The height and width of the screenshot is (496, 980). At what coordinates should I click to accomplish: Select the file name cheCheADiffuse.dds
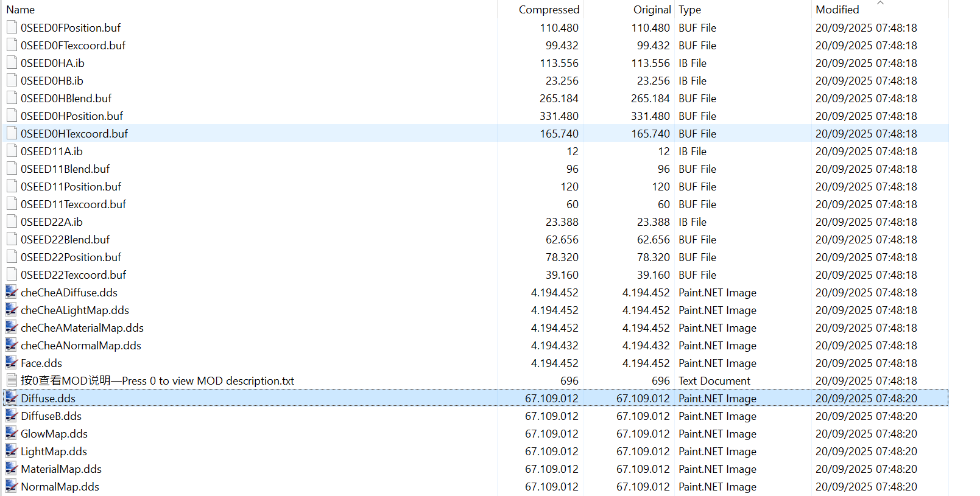click(69, 292)
